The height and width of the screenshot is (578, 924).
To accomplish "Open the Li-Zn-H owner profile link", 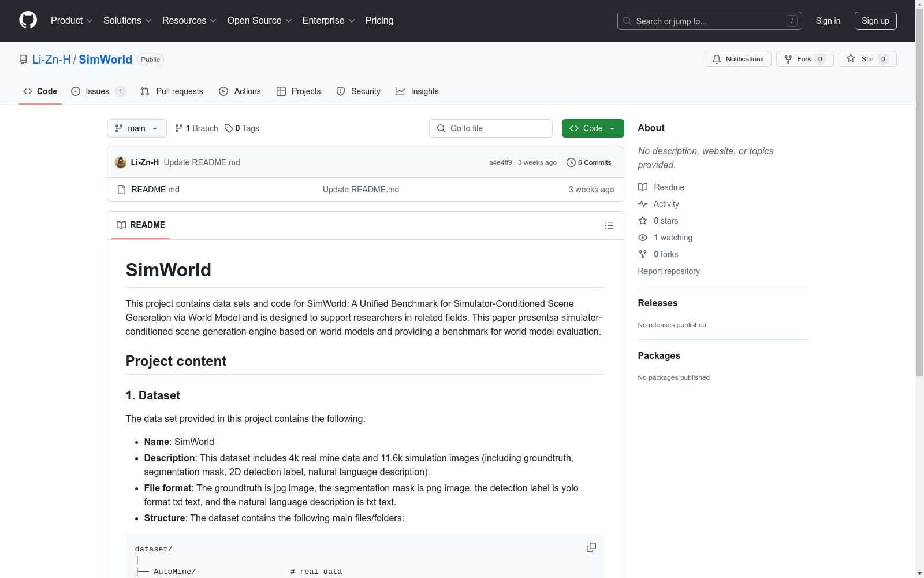I will (x=51, y=60).
